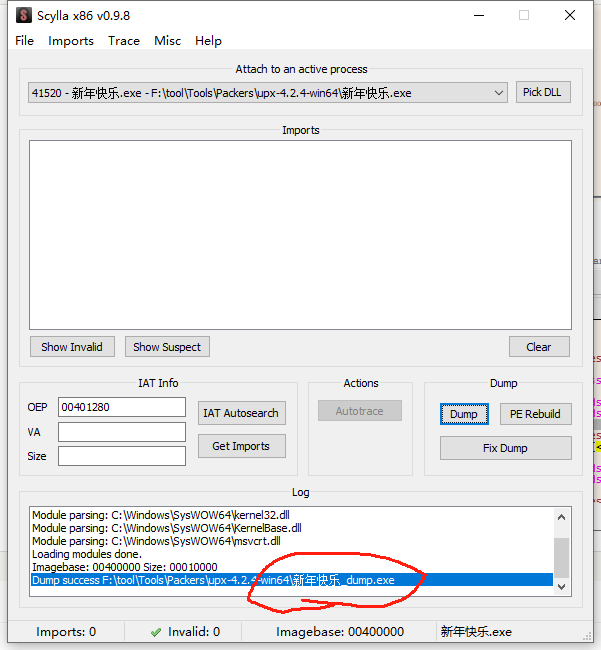Click '新年快乐.exe' in status bar

(x=476, y=632)
